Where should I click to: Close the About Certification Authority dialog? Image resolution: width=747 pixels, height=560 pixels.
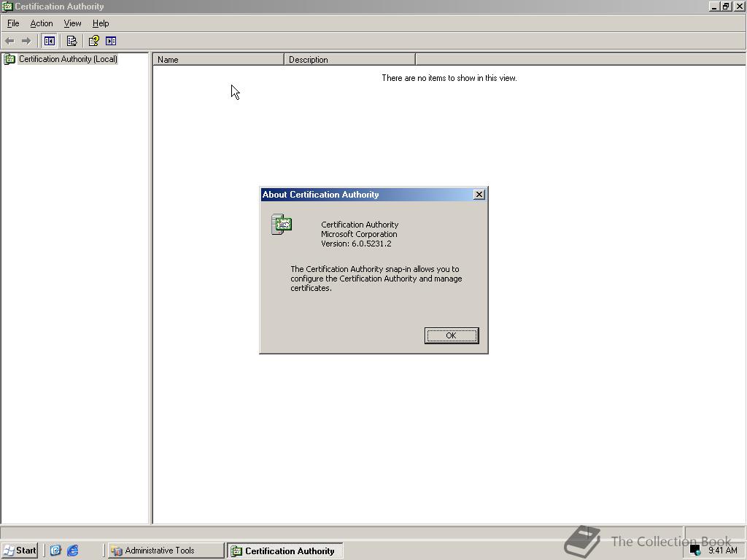[x=479, y=194]
